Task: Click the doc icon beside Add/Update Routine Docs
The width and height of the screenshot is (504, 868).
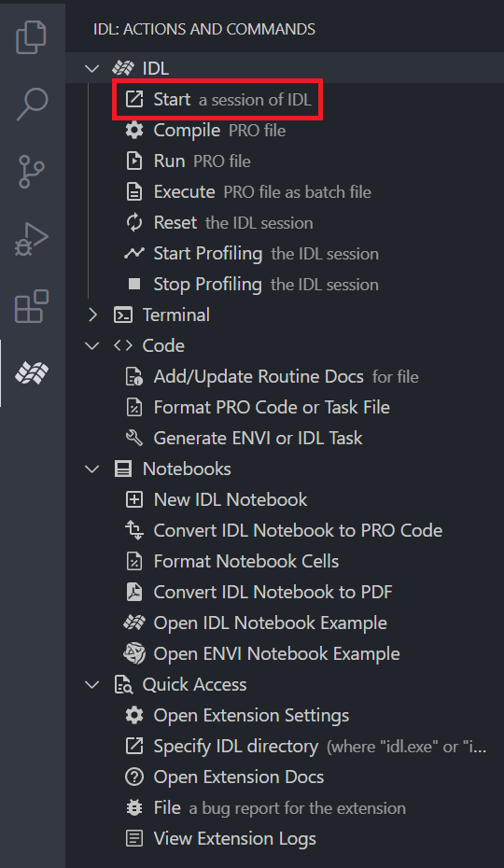Action: [134, 376]
